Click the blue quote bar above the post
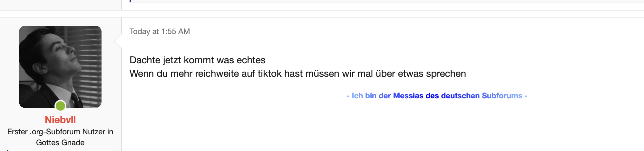Viewport: 644px width, 151px height. [x=130, y=1]
